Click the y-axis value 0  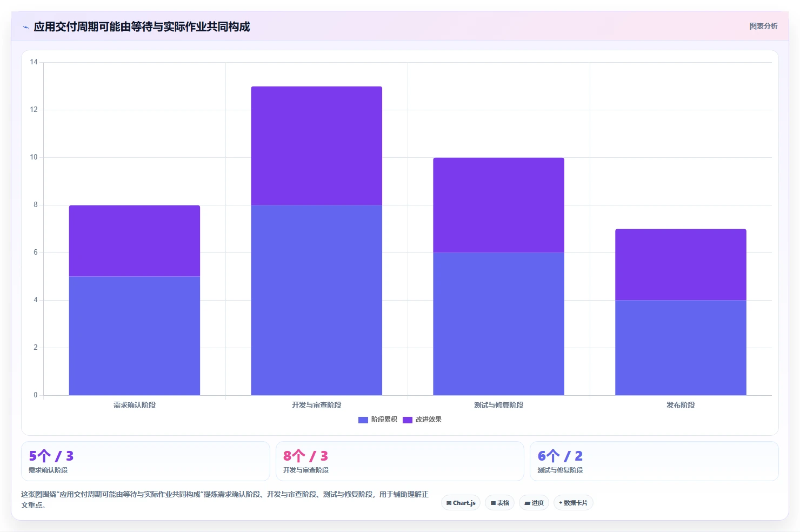[x=36, y=395]
